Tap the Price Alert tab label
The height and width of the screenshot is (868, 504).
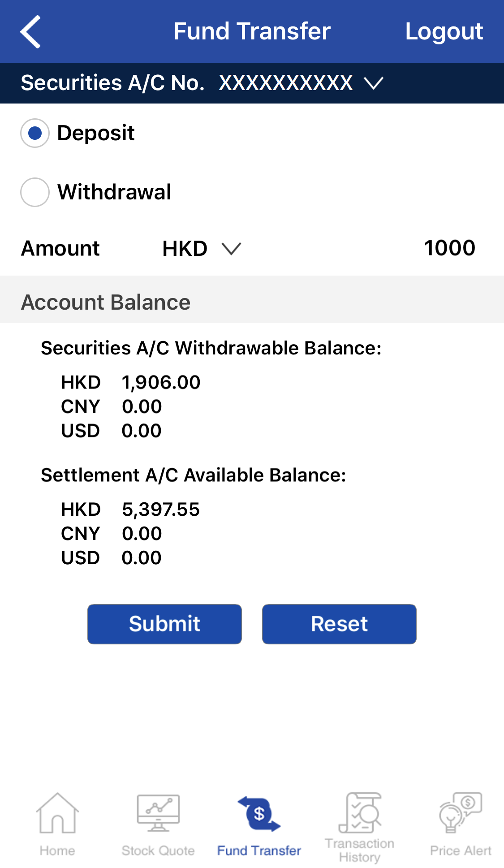(461, 851)
